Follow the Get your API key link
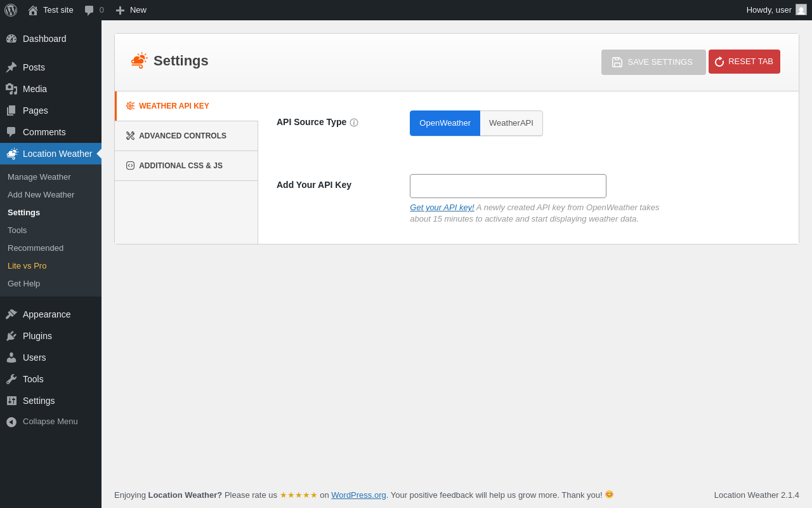The width and height of the screenshot is (812, 508). point(442,208)
